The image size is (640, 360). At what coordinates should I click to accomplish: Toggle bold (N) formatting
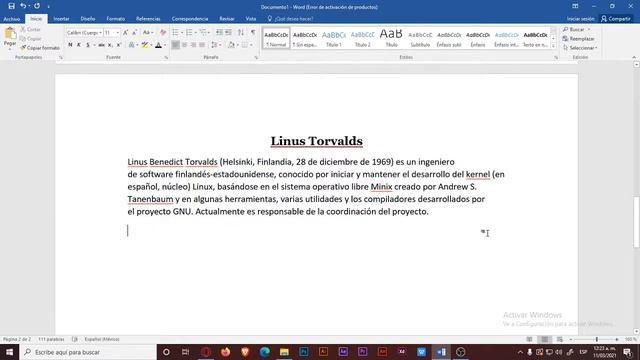[70, 45]
